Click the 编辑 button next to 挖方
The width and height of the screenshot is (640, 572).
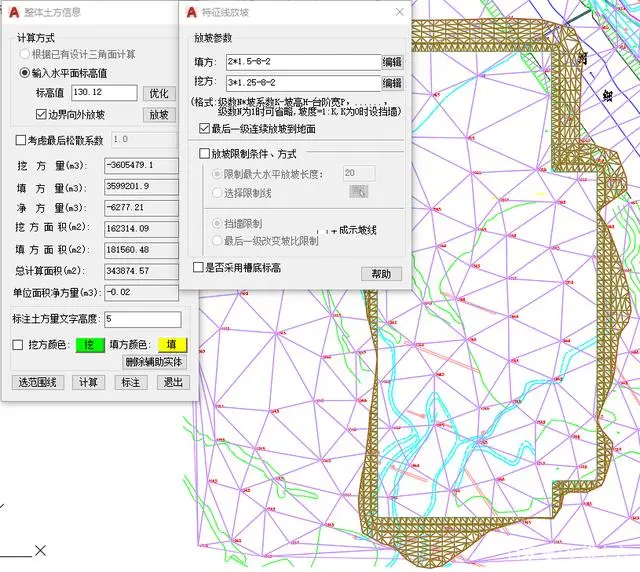click(392, 83)
